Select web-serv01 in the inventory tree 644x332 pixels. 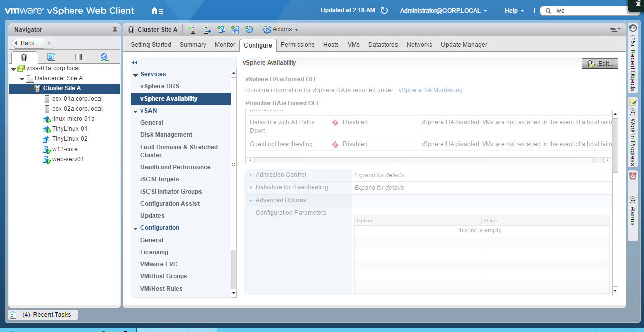(x=68, y=159)
